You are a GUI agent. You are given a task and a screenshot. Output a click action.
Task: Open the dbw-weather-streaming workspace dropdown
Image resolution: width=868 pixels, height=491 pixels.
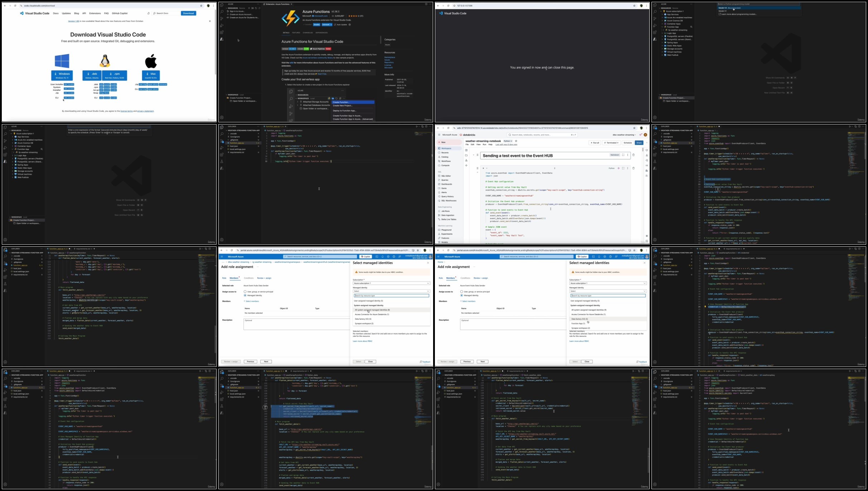tap(624, 135)
